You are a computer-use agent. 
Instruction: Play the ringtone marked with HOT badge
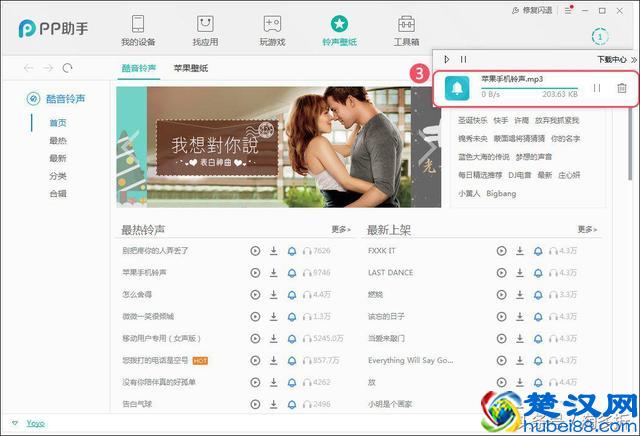[x=255, y=360]
